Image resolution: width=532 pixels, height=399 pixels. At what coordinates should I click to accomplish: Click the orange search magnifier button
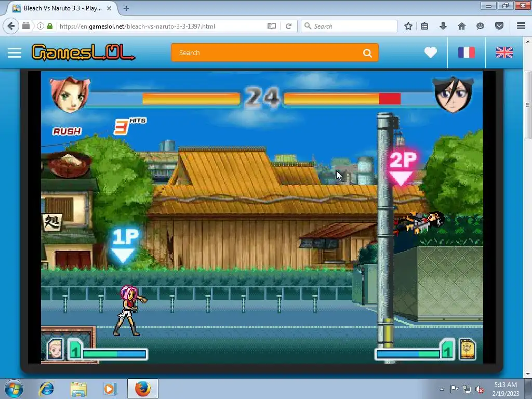point(367,53)
